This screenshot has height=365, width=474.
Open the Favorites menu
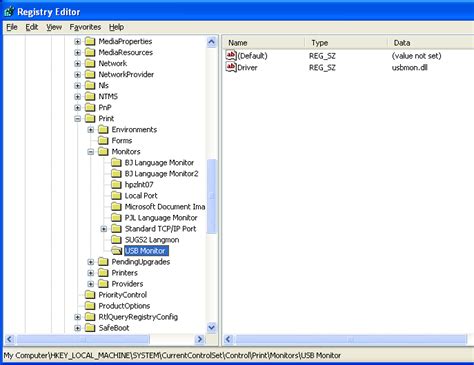(85, 27)
